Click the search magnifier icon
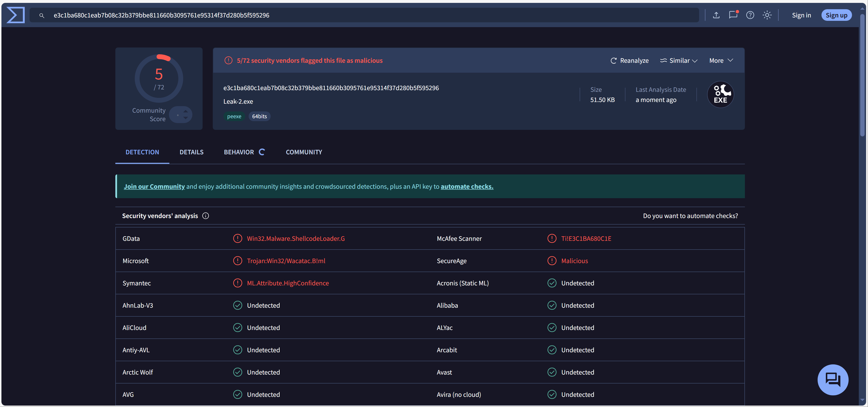Screen dimensions: 868x407 pyautogui.click(x=42, y=16)
